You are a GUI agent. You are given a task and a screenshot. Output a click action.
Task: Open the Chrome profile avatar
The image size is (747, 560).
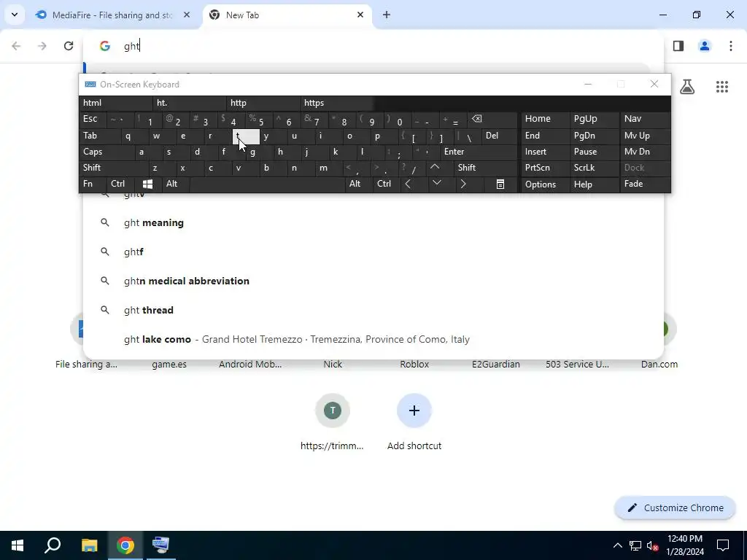[705, 46]
